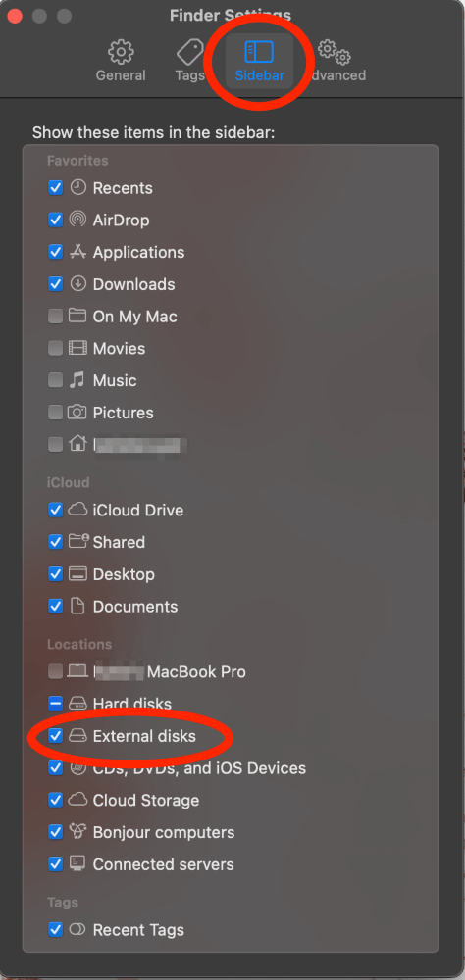Click the Connected servers label
The image size is (465, 980).
click(x=164, y=864)
